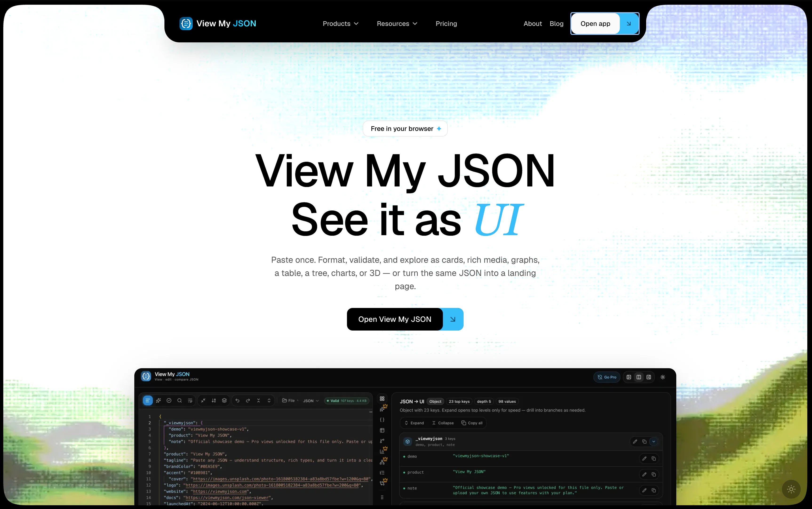This screenshot has width=812, height=509.
Task: Toggle site theme with sun icon bottom-right
Action: (x=791, y=489)
